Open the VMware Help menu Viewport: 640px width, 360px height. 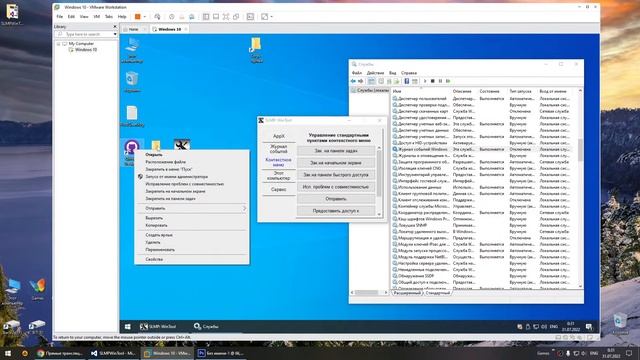(x=122, y=17)
